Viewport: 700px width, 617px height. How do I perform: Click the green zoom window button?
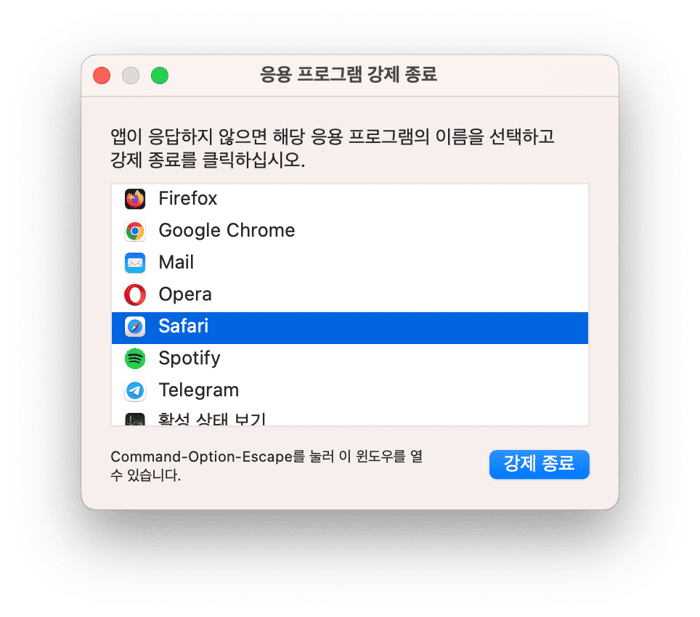159,75
